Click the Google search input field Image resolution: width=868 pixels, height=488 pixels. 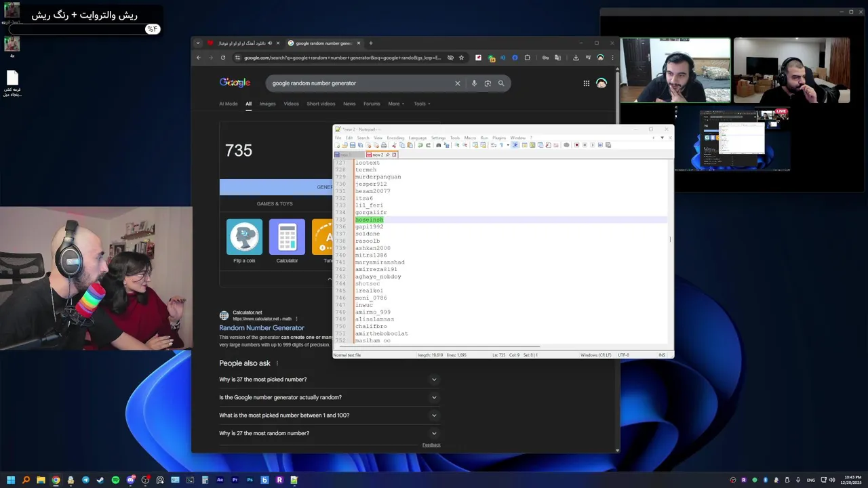[359, 83]
